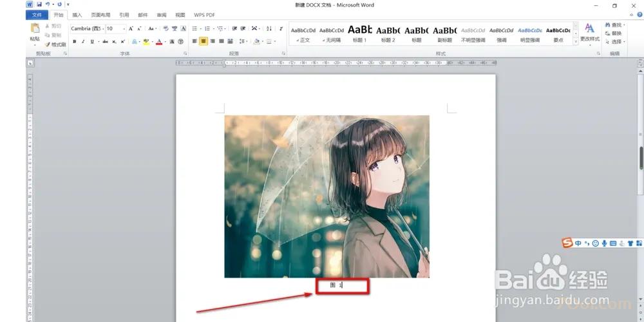Expand the Paragraph dialog launcher

click(283, 53)
